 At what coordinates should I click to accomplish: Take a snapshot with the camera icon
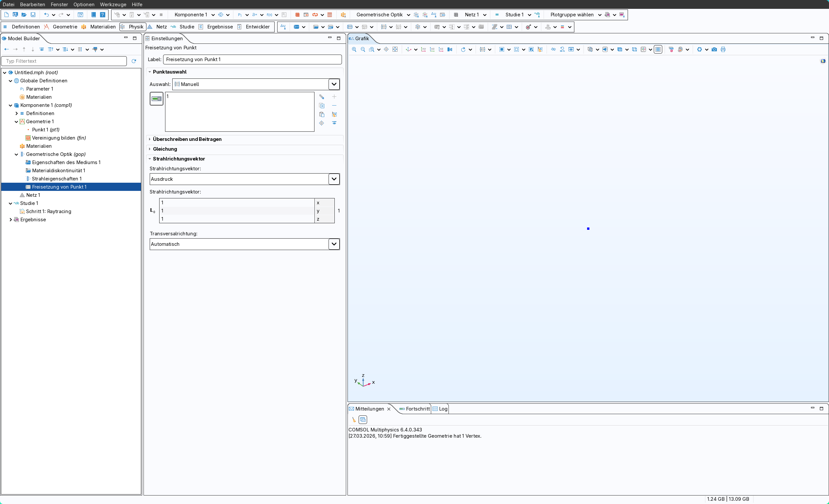point(714,49)
